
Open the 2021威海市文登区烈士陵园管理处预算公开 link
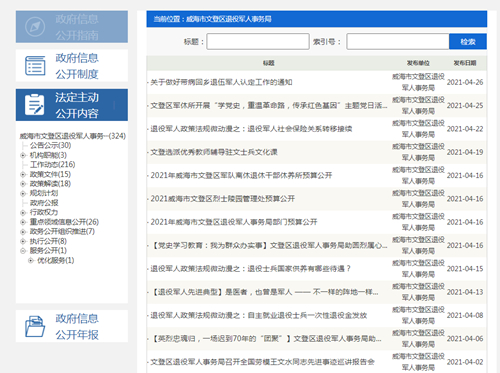[x=223, y=199]
